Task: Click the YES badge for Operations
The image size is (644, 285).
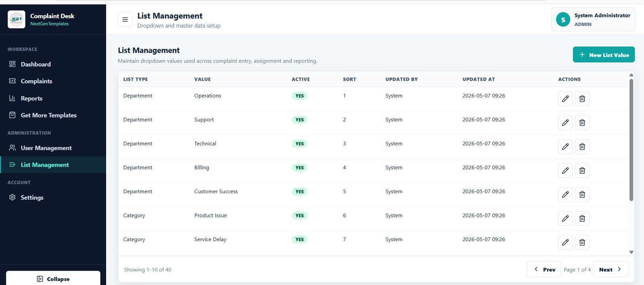Action: pos(299,96)
